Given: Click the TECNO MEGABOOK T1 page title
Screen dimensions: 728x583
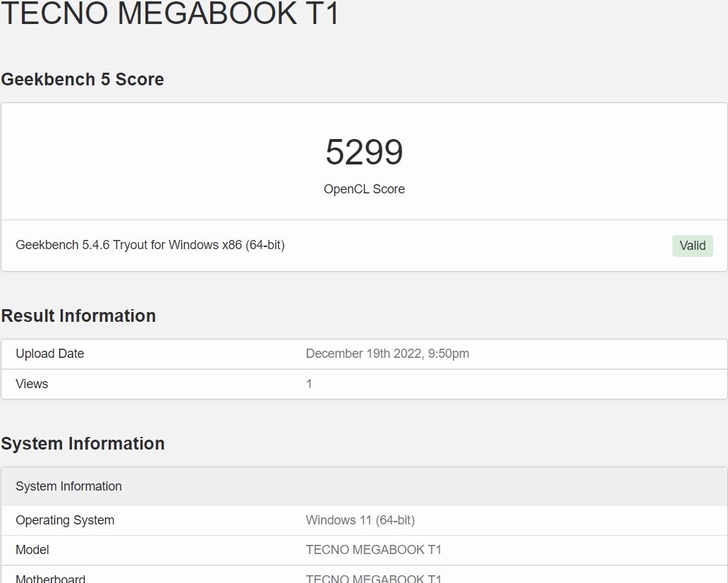Looking at the screenshot, I should (x=171, y=13).
